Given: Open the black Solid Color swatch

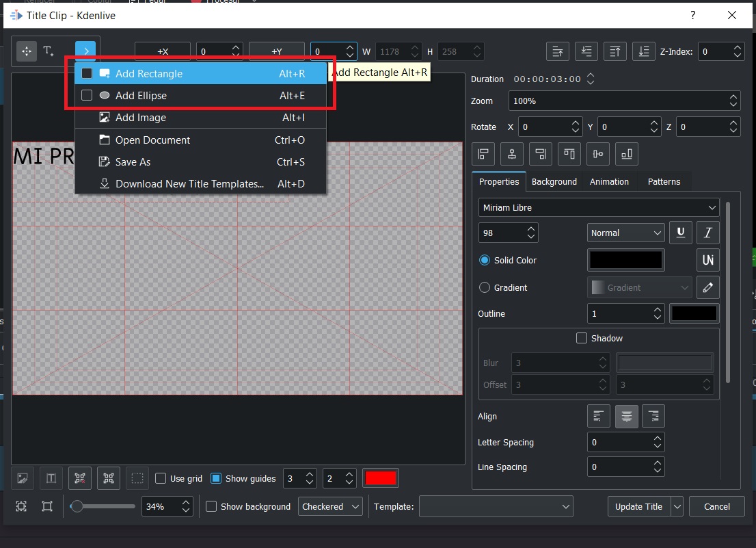Looking at the screenshot, I should (626, 260).
